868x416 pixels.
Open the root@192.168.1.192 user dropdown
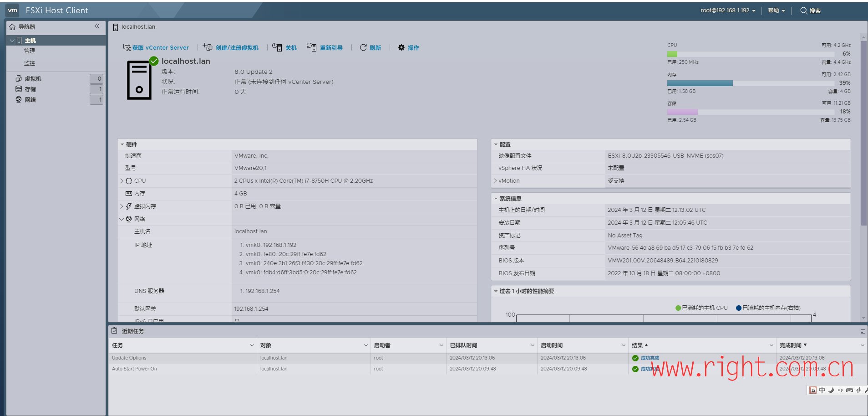pos(728,10)
